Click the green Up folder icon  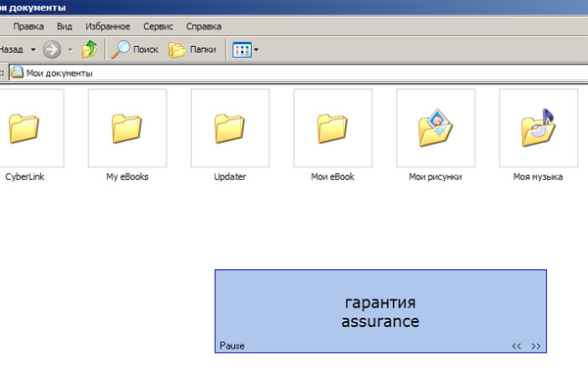pyautogui.click(x=89, y=49)
